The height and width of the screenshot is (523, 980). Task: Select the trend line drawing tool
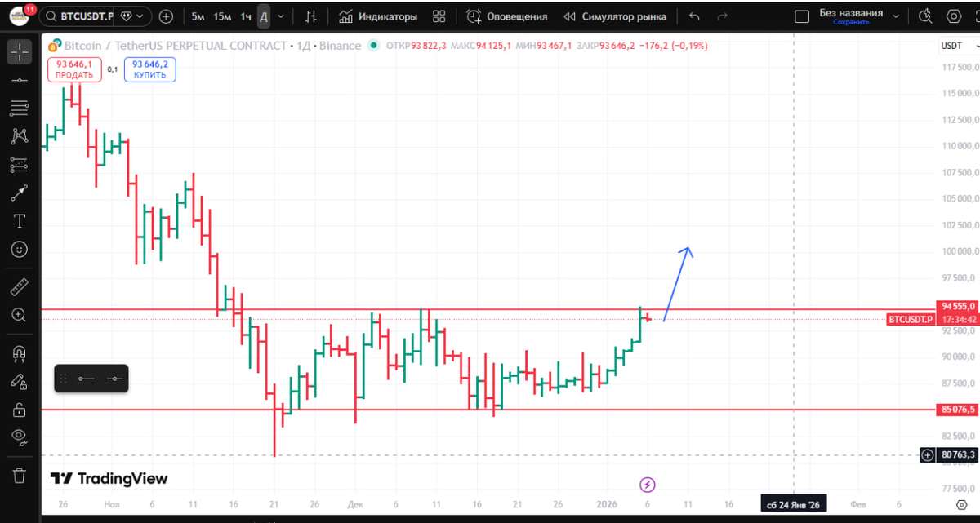tap(19, 80)
